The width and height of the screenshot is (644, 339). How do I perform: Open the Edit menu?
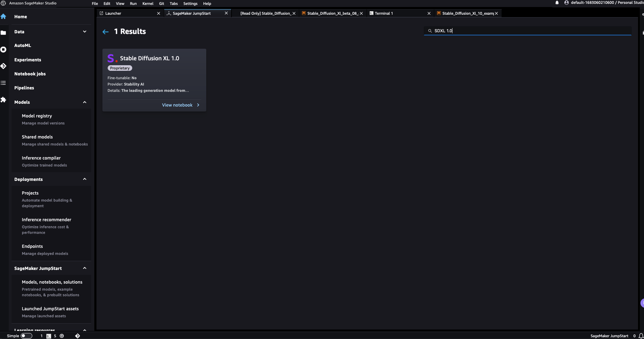(x=107, y=4)
